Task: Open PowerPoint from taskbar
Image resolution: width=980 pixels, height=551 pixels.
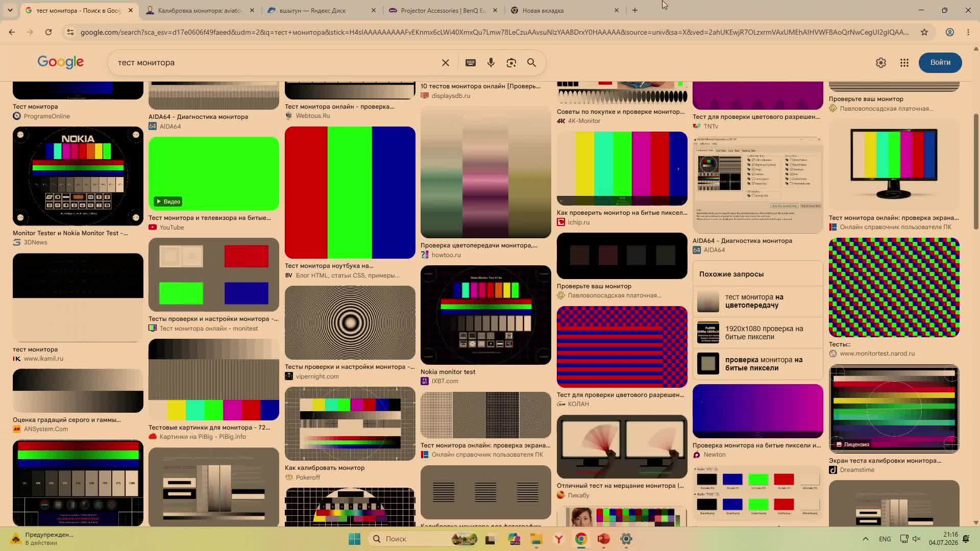Action: [603, 539]
